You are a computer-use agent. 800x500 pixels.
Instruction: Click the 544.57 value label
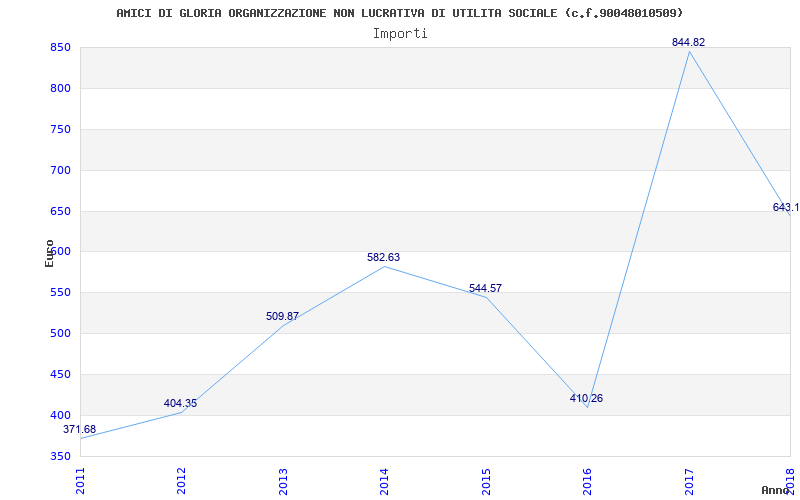[x=485, y=288]
